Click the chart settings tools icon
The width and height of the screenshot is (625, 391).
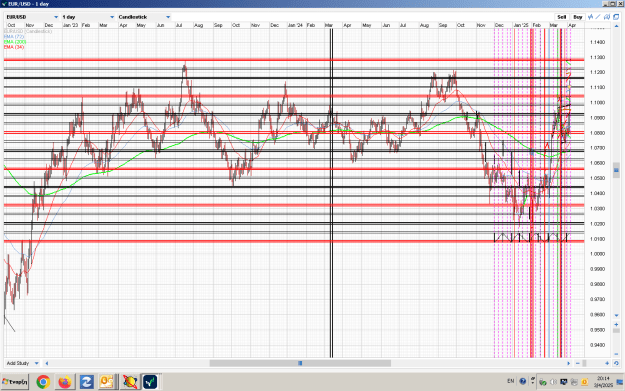pyautogui.click(x=607, y=17)
